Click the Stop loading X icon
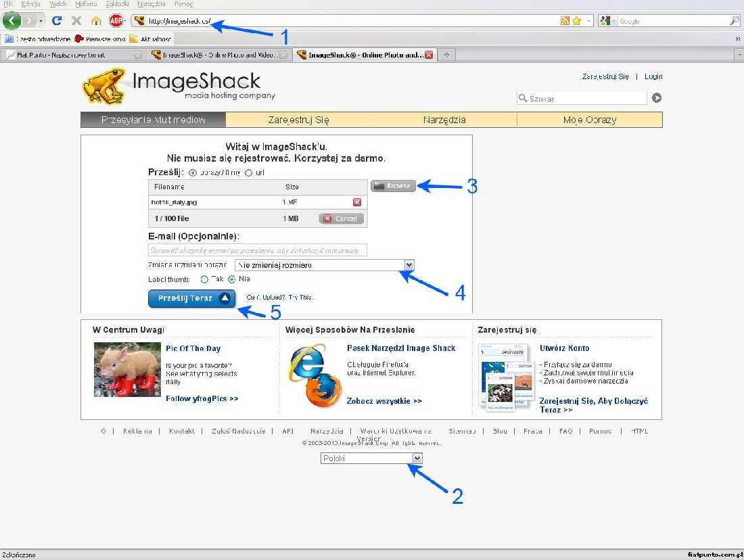744x560 pixels. coord(76,21)
